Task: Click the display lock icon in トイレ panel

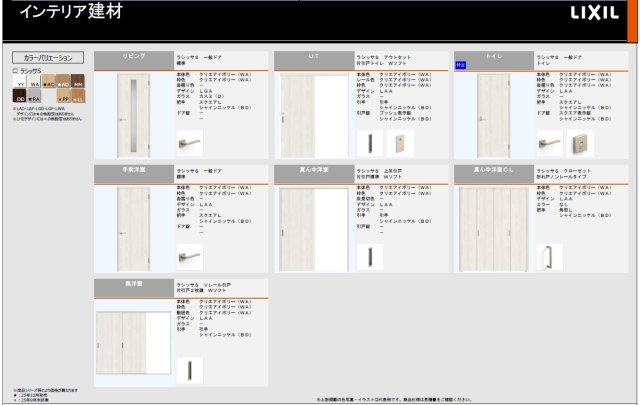Action: [579, 144]
